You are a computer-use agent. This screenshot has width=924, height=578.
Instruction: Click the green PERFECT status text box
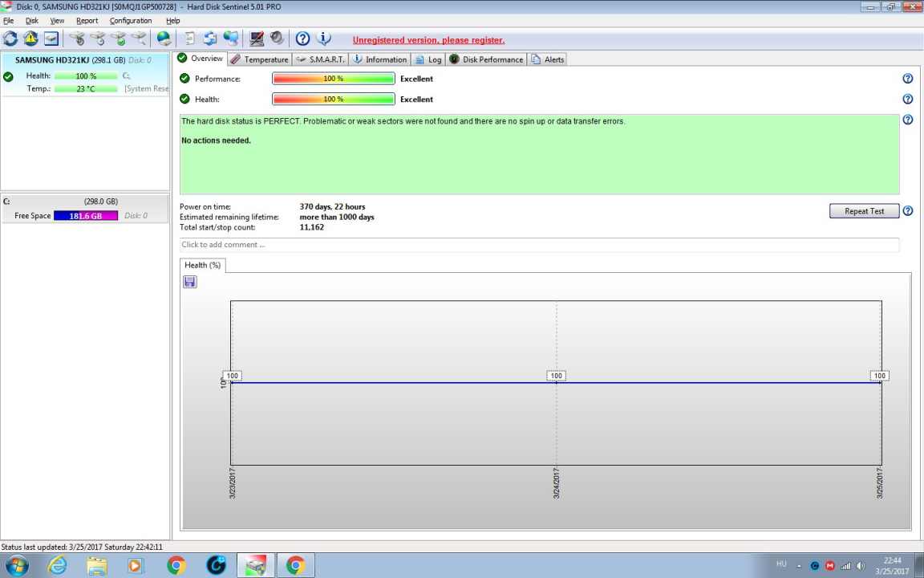(539, 154)
